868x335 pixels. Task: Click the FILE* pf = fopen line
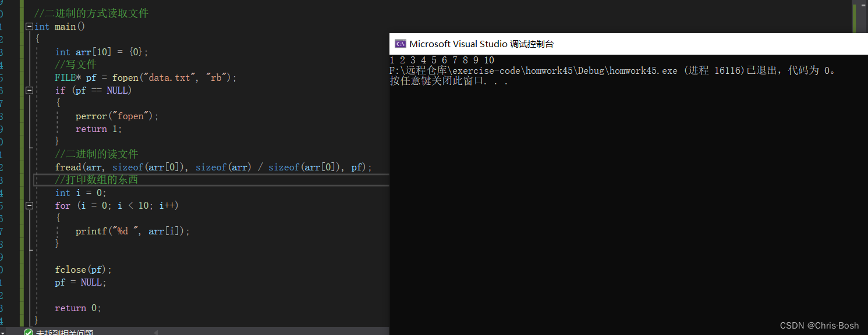(146, 77)
